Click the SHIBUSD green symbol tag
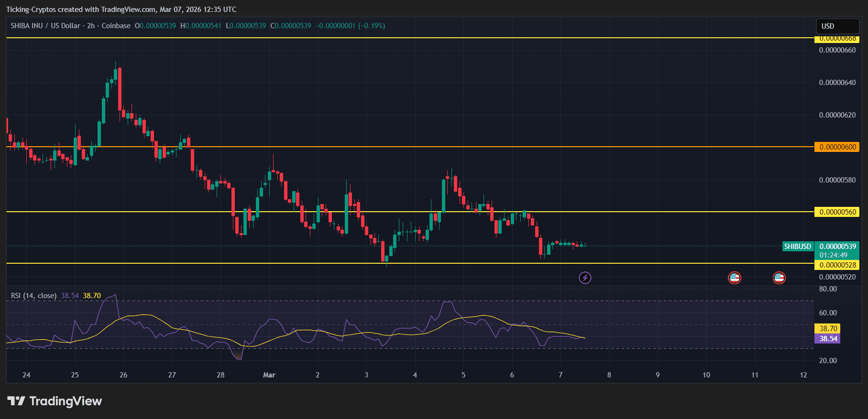Image resolution: width=868 pixels, height=419 pixels. [797, 247]
